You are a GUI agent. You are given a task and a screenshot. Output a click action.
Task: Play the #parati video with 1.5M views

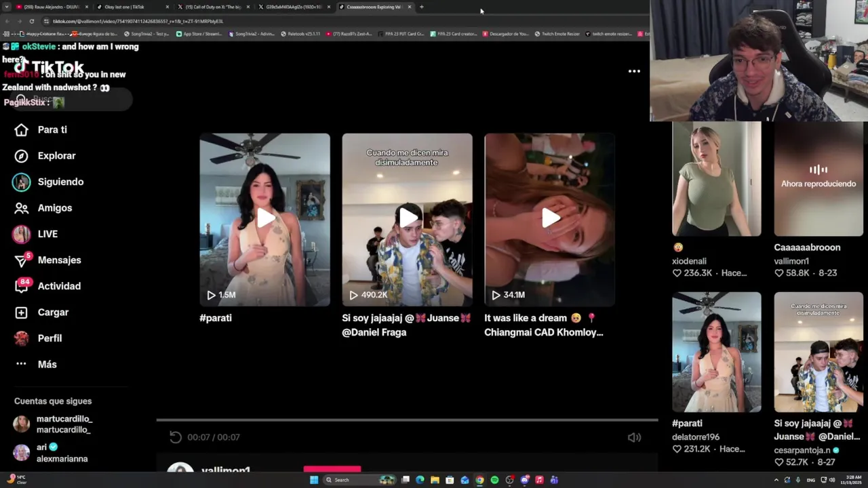pos(265,220)
